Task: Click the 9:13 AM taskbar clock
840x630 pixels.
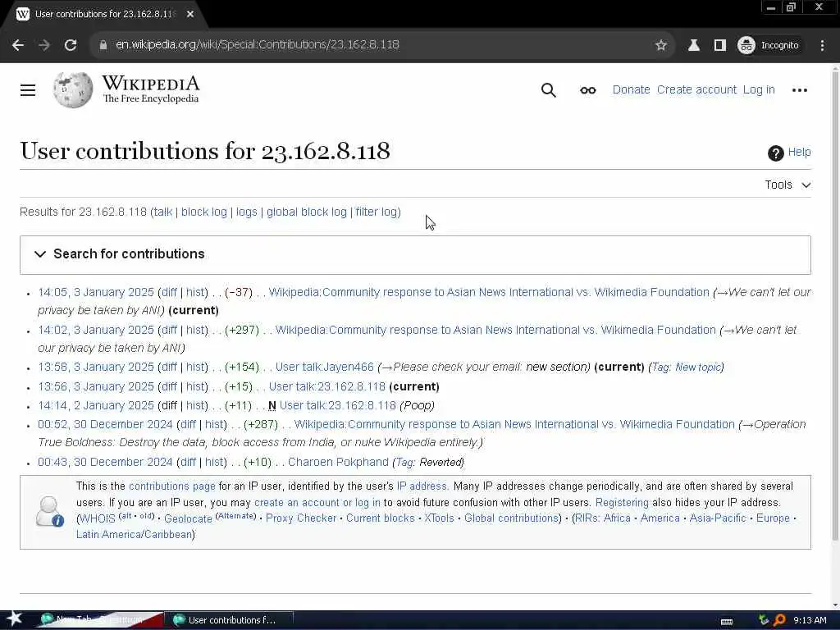Action: (x=810, y=620)
